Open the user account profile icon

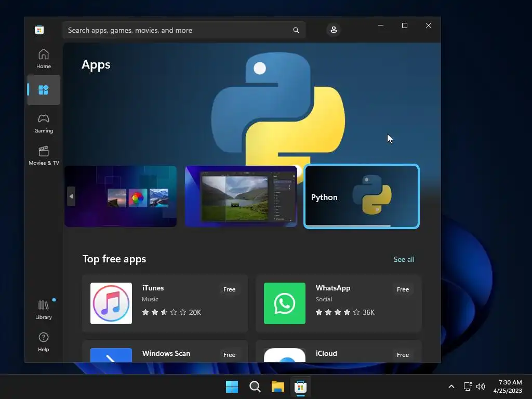point(334,30)
